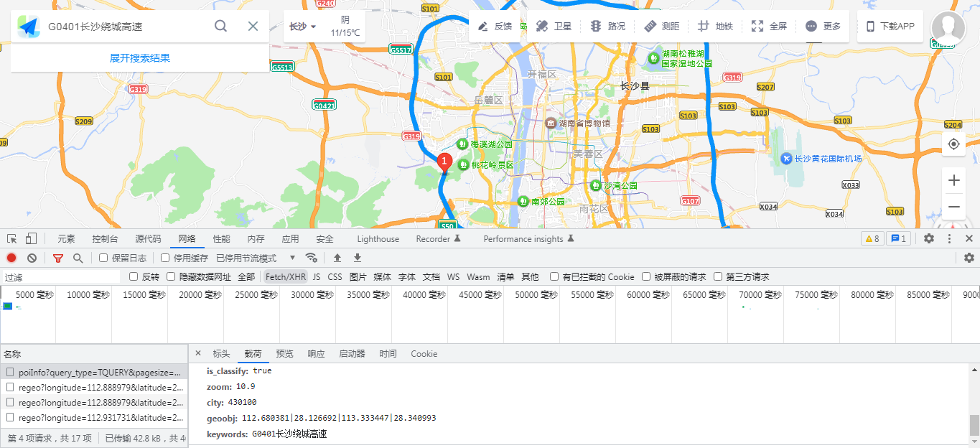Viewport: 980px width, 448px height.
Task: Clear the network log icon
Action: pos(32,258)
